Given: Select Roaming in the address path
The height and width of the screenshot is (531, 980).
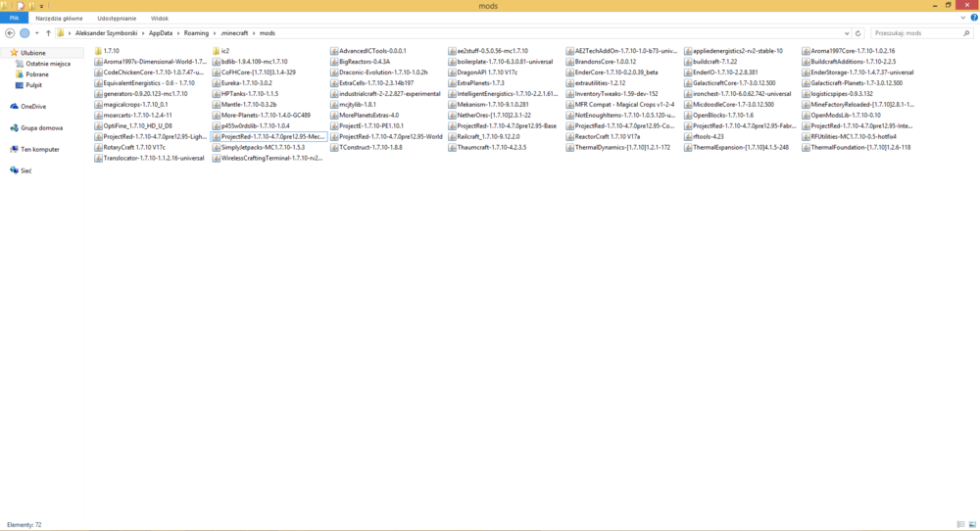Looking at the screenshot, I should click(x=196, y=33).
